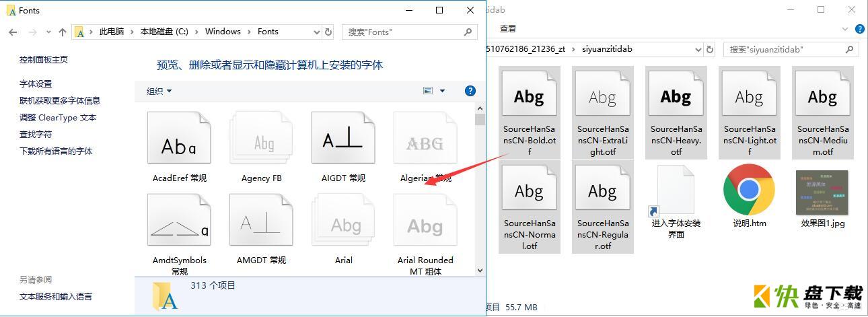This screenshot has height=317, width=868.
Task: Click scroll up arrow in fonts list
Action: 480,108
